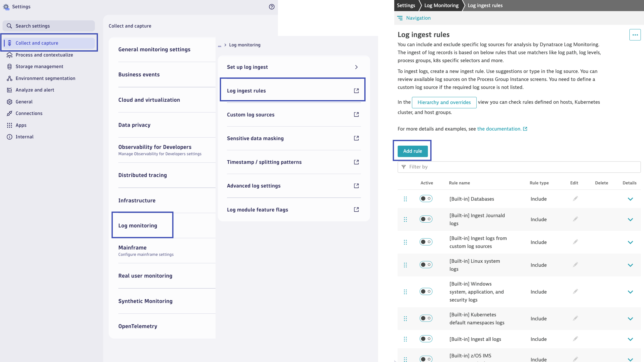Image resolution: width=644 pixels, height=362 pixels.
Task: Click the Navigation hamburger icon
Action: click(401, 18)
